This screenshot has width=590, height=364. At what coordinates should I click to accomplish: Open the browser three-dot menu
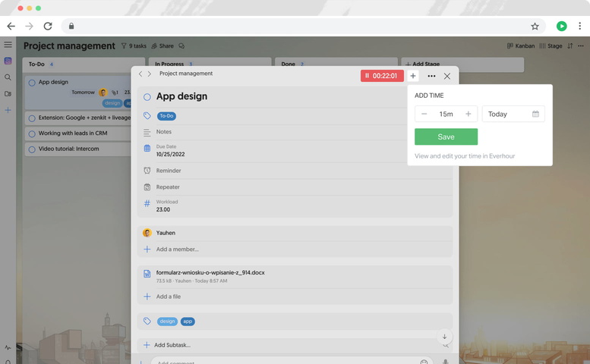point(579,26)
